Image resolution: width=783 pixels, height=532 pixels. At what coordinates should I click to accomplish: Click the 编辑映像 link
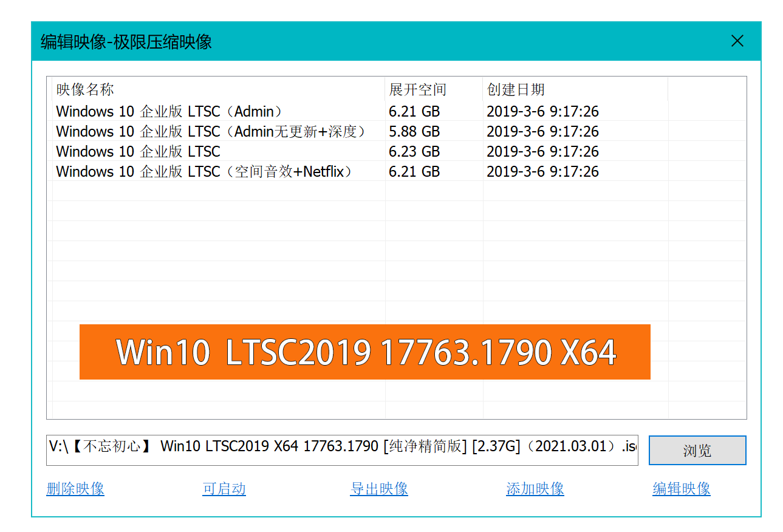(x=681, y=488)
